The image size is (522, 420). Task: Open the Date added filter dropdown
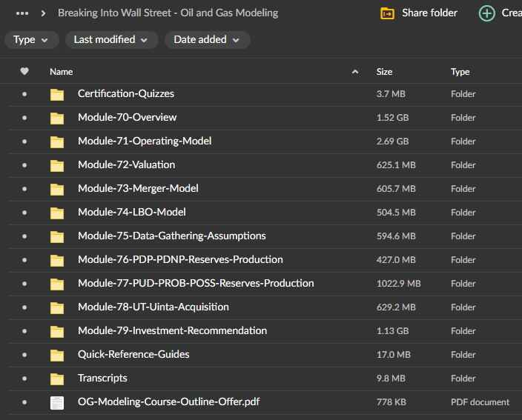pyautogui.click(x=207, y=40)
